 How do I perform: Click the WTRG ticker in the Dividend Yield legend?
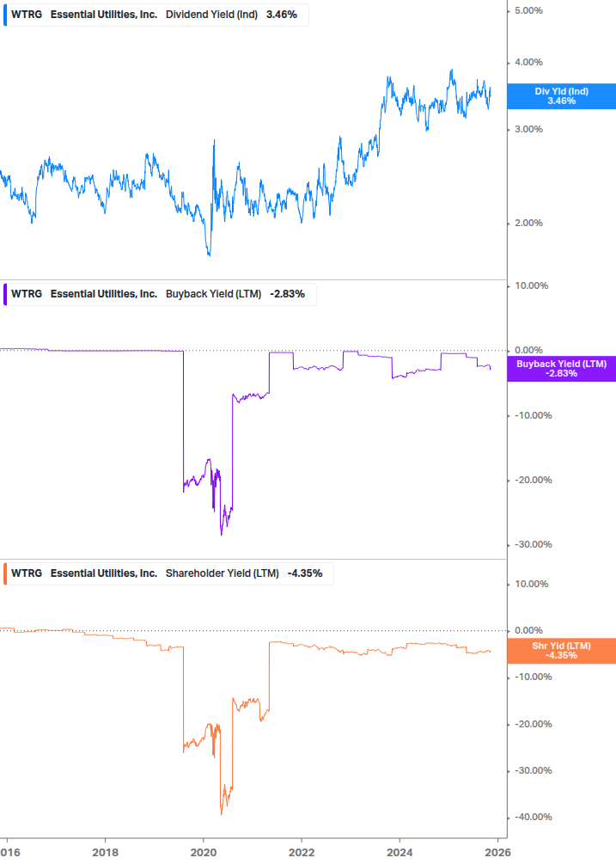27,15
